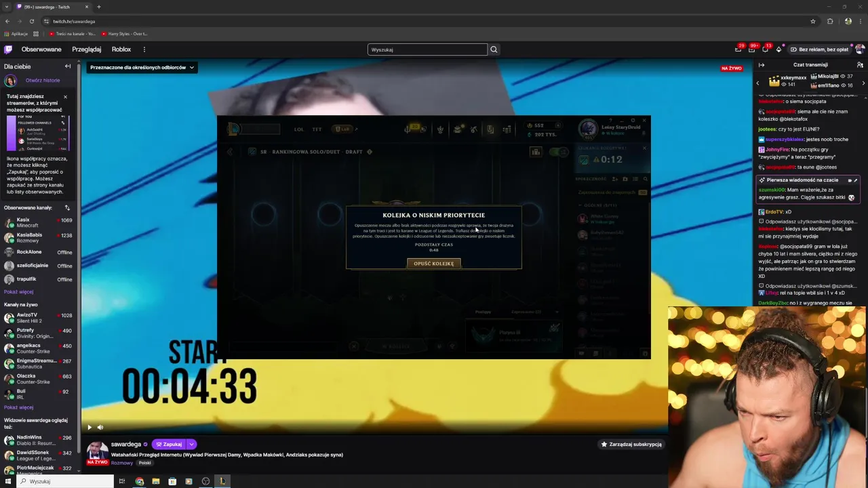Viewport: 868px width, 488px height.
Task: Click the Zapukaj button
Action: [169, 444]
